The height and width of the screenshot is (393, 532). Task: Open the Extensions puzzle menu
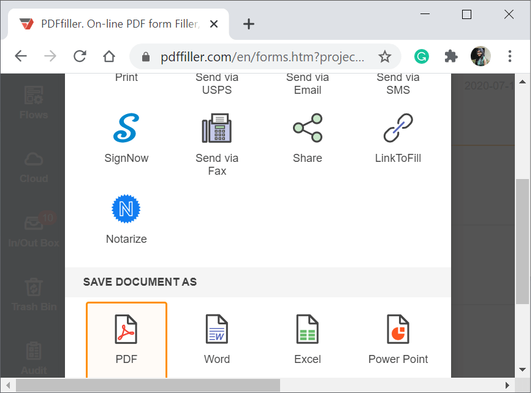451,56
